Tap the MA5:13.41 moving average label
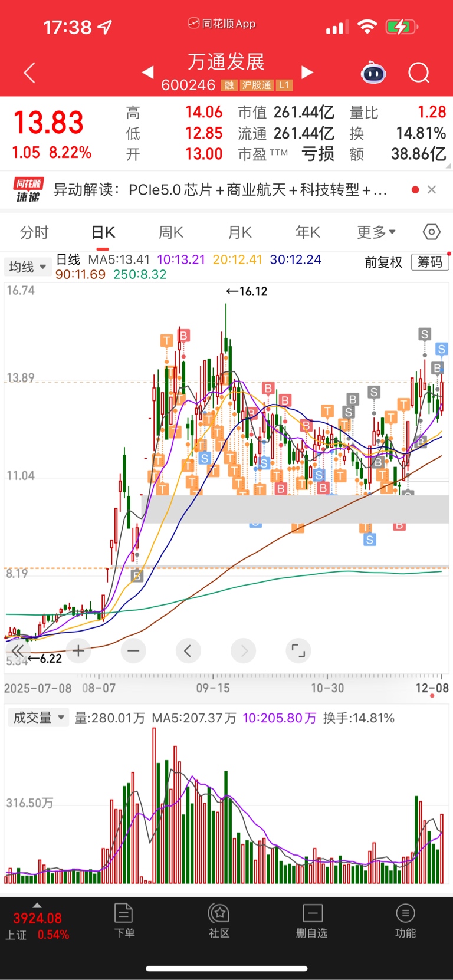The height and width of the screenshot is (980, 453). pos(119,259)
